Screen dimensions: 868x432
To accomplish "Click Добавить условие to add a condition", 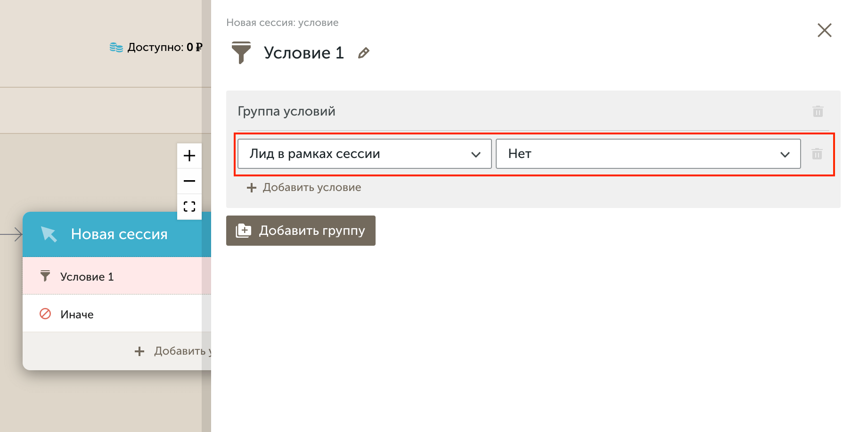I will point(303,187).
